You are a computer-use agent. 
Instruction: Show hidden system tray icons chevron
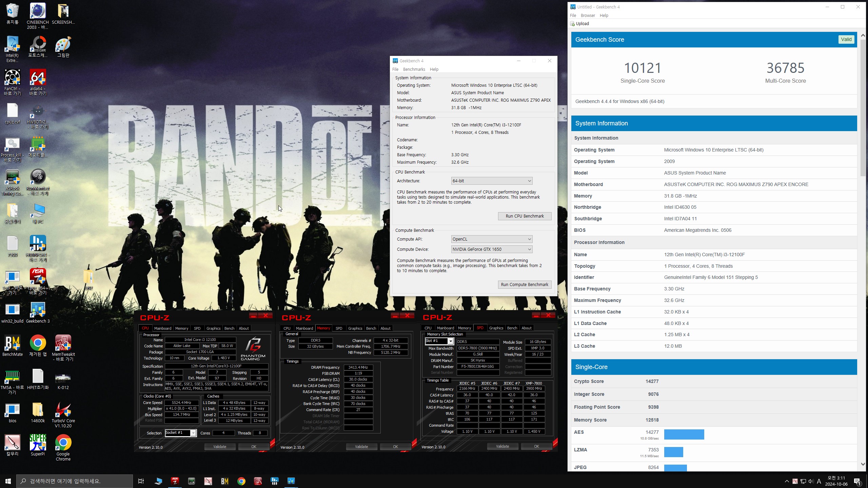point(787,481)
